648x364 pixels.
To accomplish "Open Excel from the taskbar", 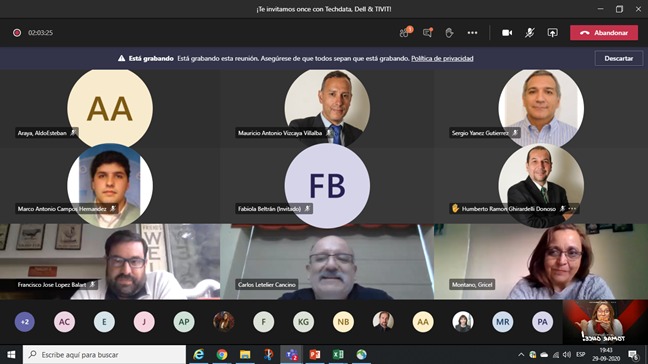I will click(338, 354).
